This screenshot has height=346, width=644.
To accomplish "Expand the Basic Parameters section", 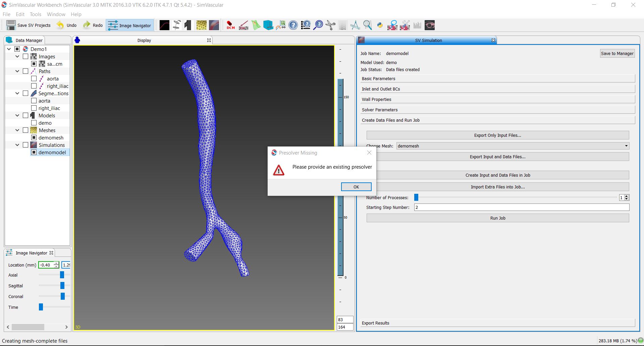I will pyautogui.click(x=498, y=78).
